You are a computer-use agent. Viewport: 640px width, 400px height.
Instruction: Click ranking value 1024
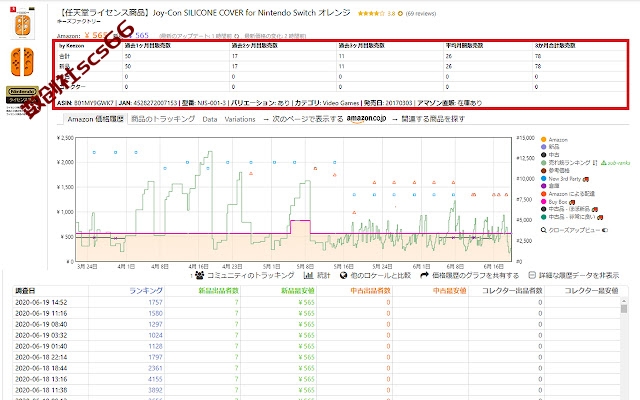[x=155, y=336]
